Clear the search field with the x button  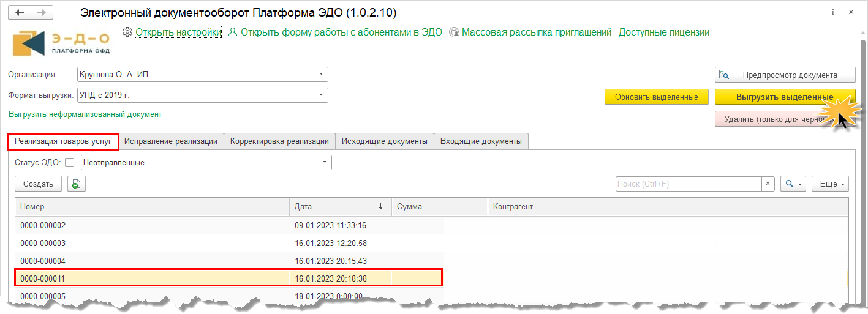[768, 184]
